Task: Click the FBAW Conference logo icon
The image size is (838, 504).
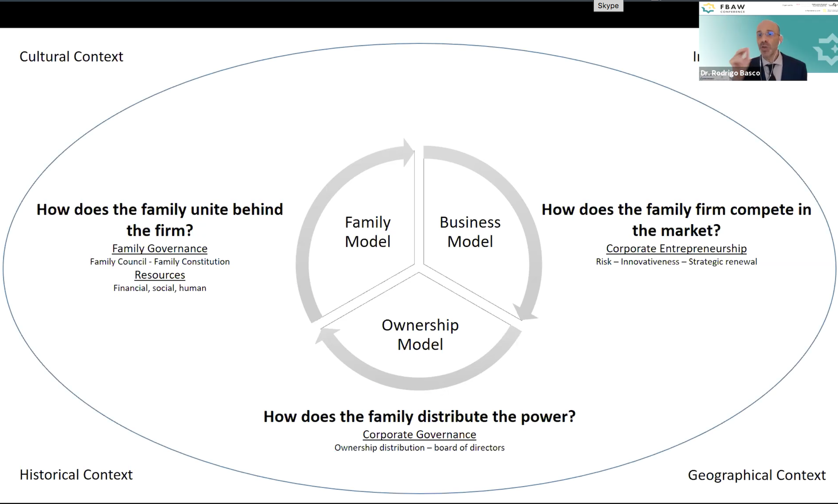Action: 708,8
